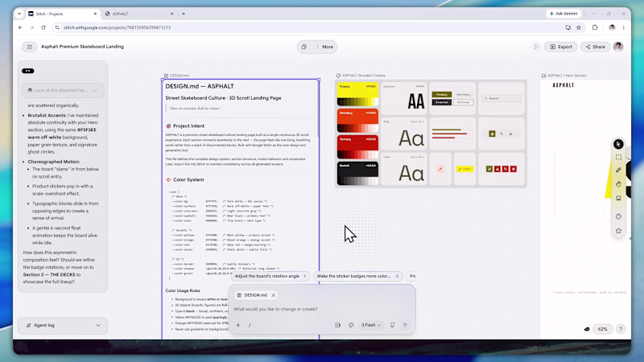
Task: Select the hand pan tool
Action: [x=618, y=184]
